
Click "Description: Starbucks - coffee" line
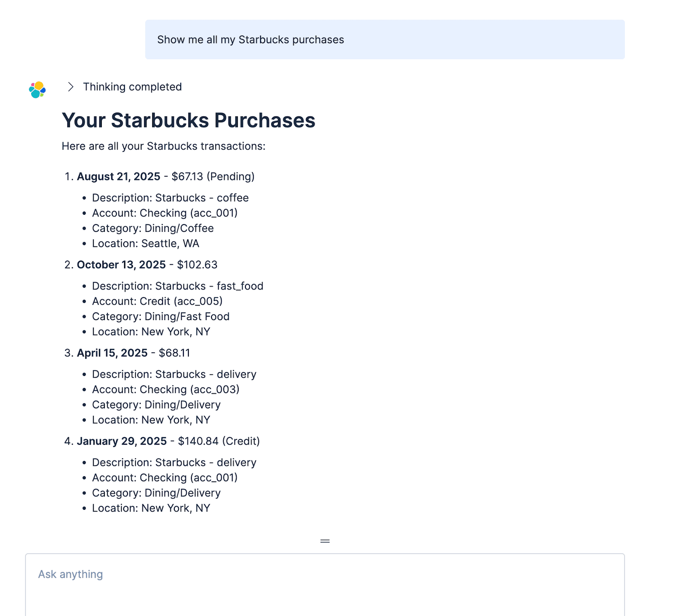click(170, 198)
